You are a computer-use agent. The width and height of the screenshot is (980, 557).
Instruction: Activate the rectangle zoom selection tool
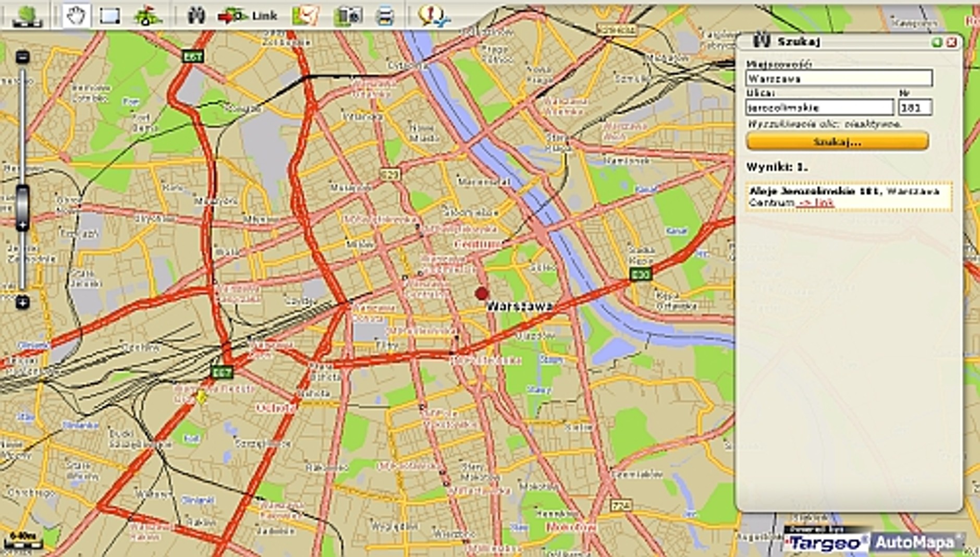pyautogui.click(x=111, y=14)
